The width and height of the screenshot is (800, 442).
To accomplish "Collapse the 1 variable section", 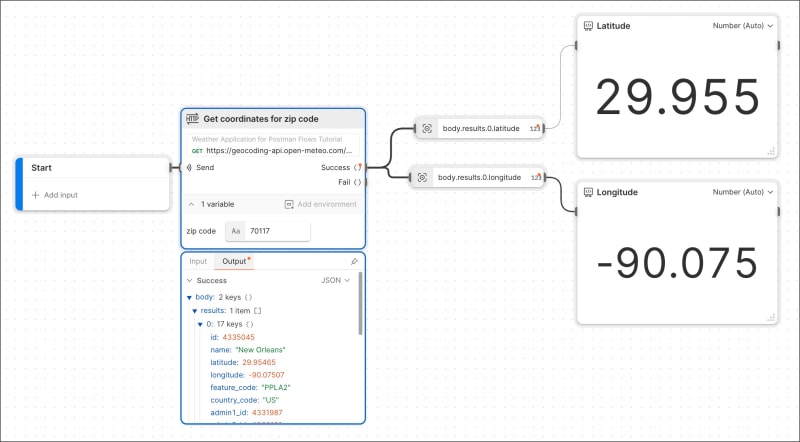I will (191, 204).
